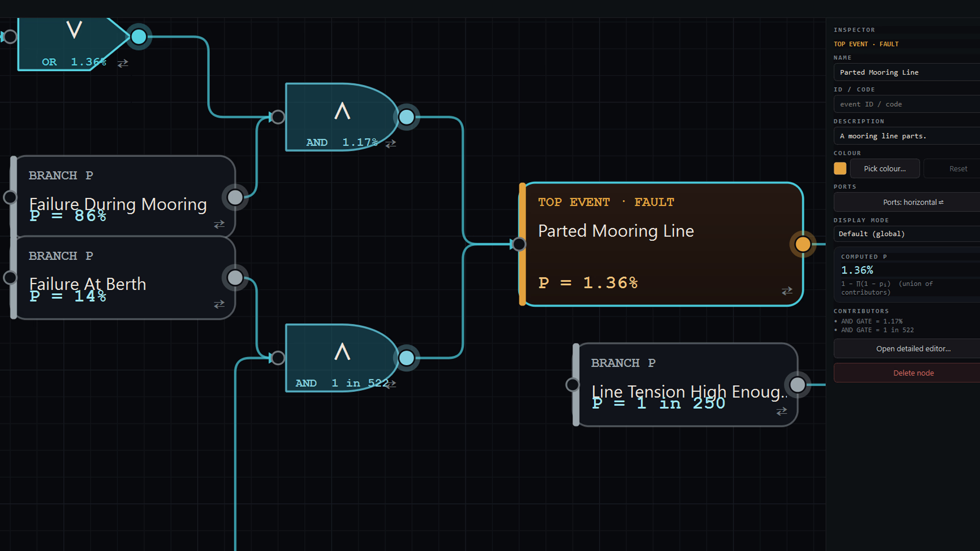This screenshot has height=551, width=980.
Task: Click output port of AND 1.17% gate
Action: pos(406,117)
